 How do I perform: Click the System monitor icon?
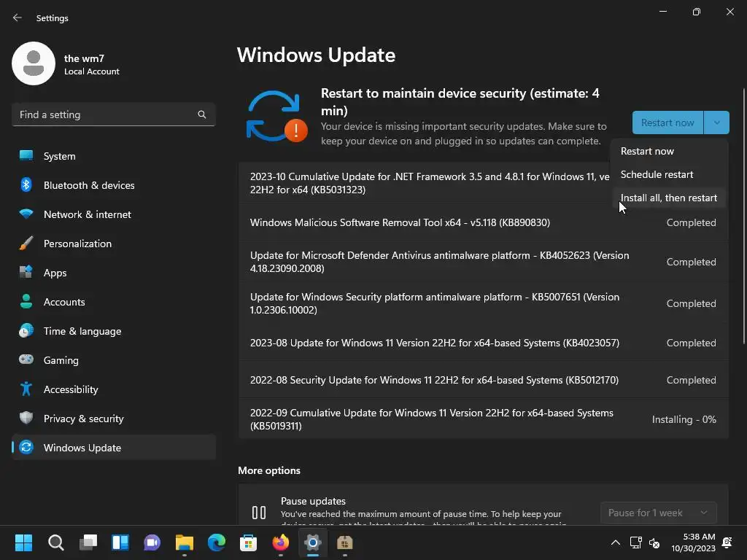pos(26,156)
